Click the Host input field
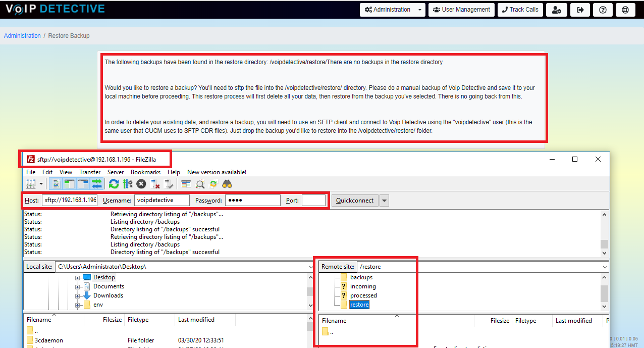This screenshot has height=348, width=644. (70, 201)
